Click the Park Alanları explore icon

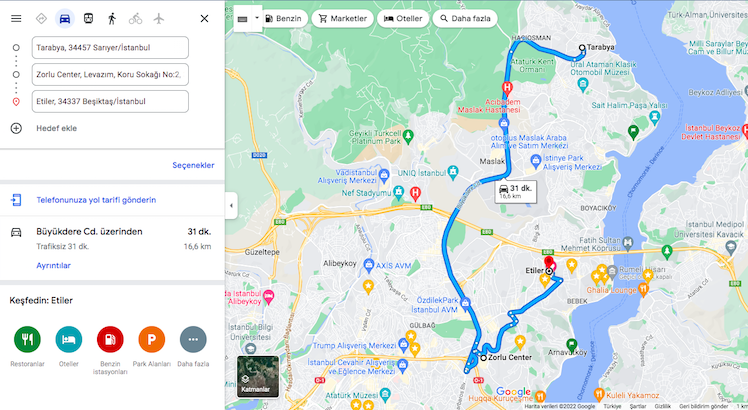152,339
